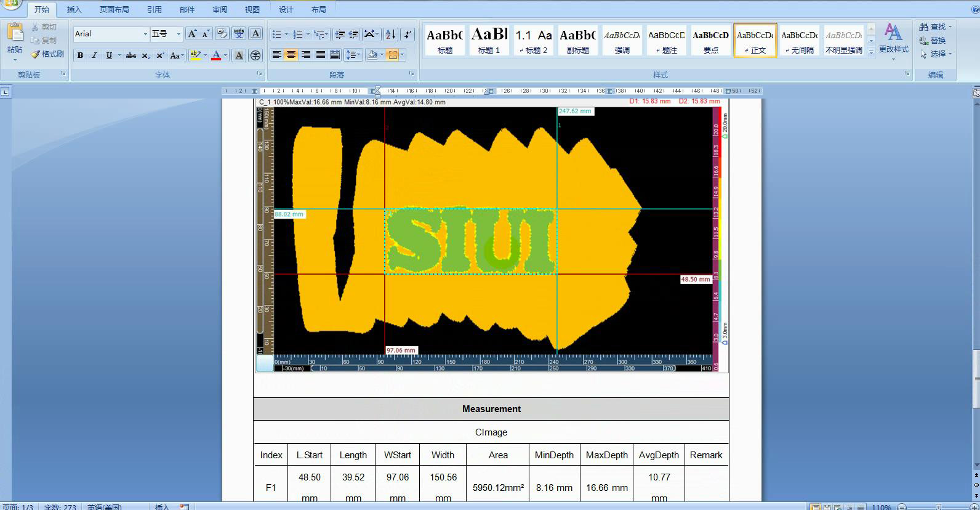Screen dimensions: 980x510
Task: Click the Enclose Characters (字) icon
Action: [x=255, y=55]
